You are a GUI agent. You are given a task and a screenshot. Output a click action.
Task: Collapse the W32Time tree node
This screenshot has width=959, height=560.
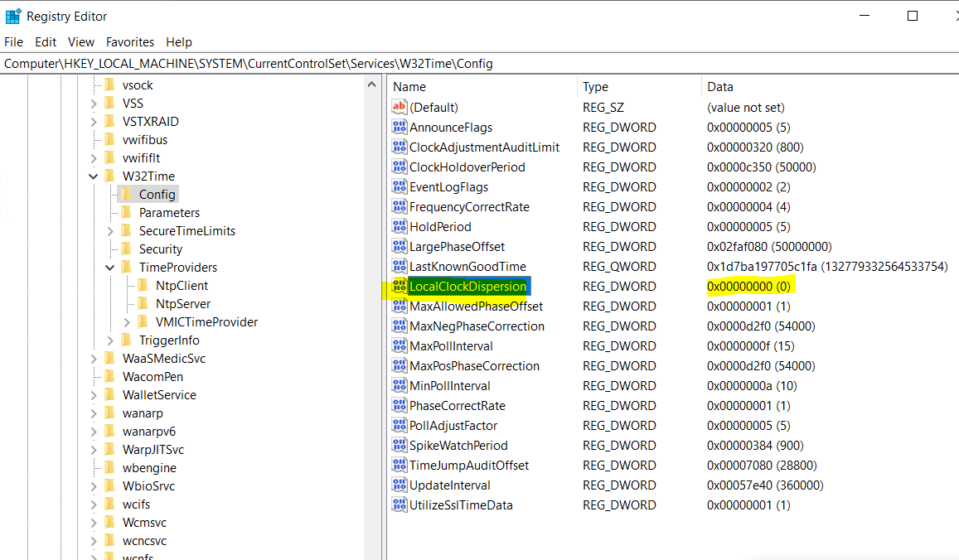94,176
